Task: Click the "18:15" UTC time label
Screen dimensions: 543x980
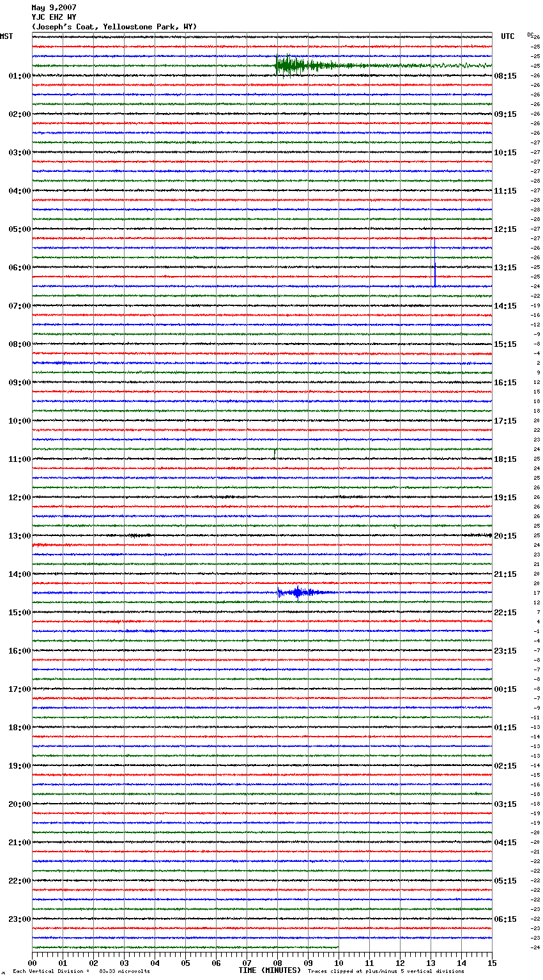Action: (x=505, y=459)
